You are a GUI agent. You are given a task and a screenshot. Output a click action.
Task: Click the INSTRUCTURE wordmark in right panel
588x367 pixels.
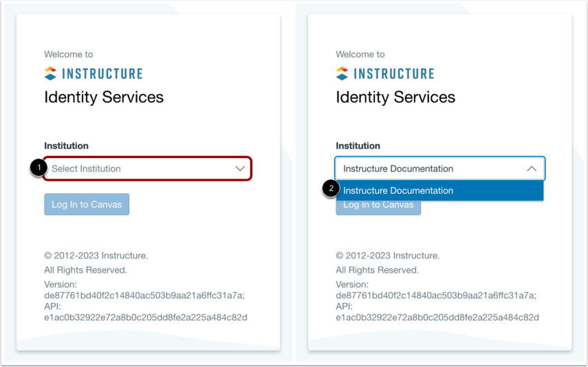tap(394, 74)
